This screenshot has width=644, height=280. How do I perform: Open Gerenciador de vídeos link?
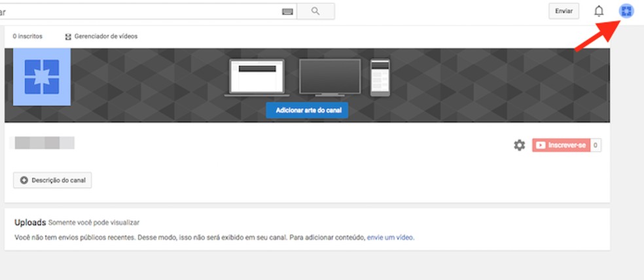pyautogui.click(x=106, y=37)
